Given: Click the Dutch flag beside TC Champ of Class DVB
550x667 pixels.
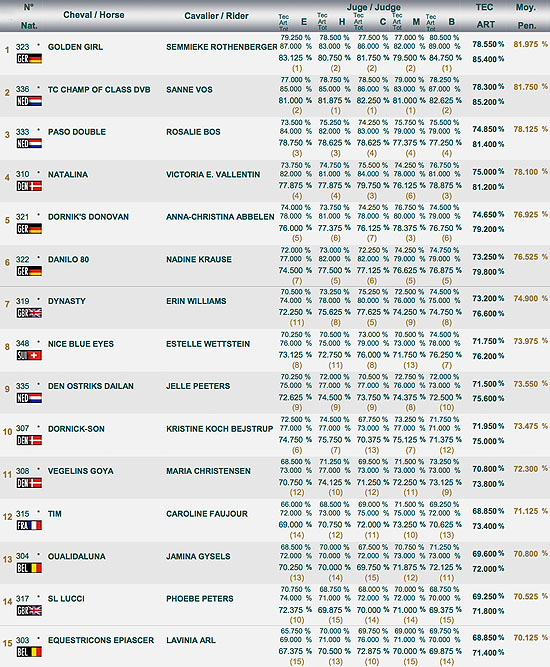Looking at the screenshot, I should [x=29, y=101].
